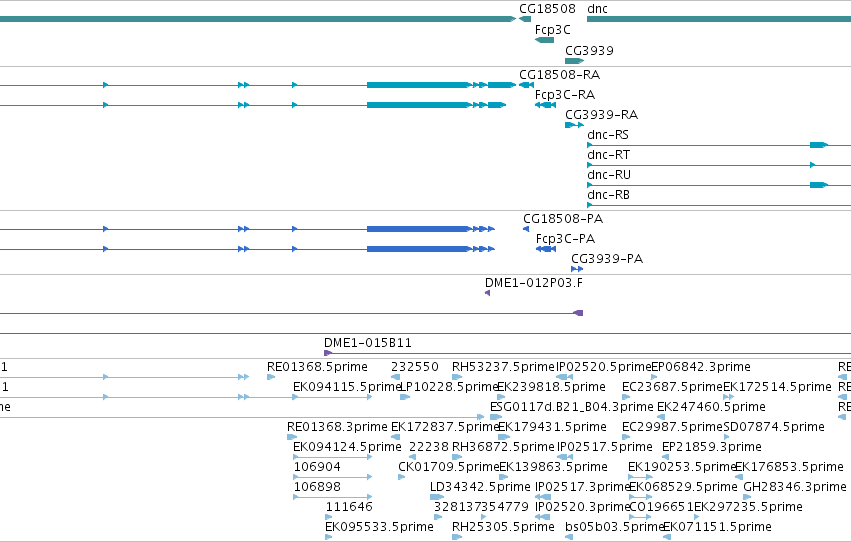Select EST IP02517.5prime label
The height and width of the screenshot is (542, 851).
(x=605, y=448)
